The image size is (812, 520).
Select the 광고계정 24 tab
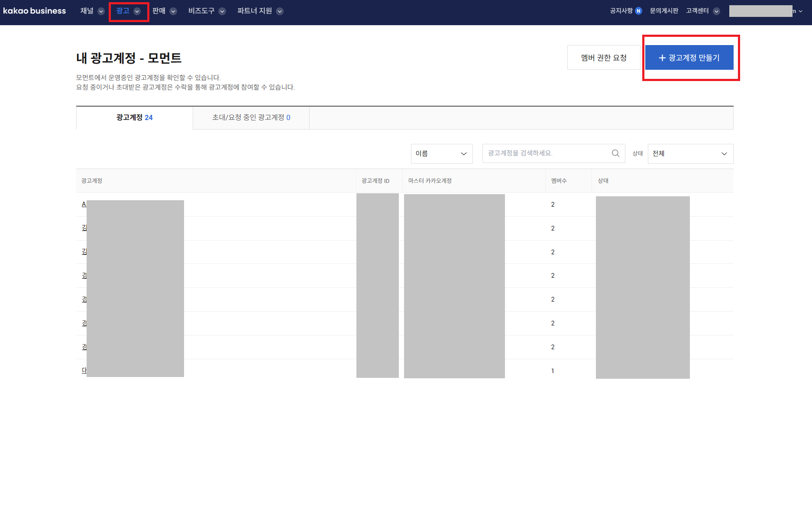click(134, 117)
